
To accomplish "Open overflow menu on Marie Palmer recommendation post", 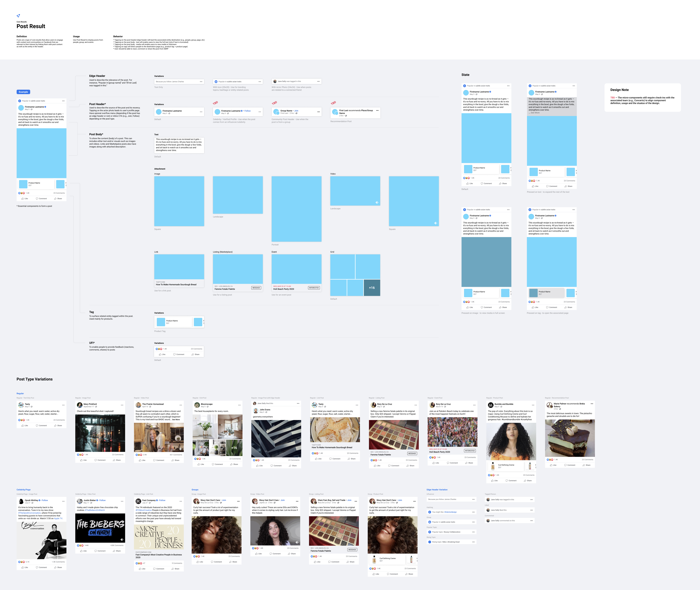I will [x=592, y=404].
